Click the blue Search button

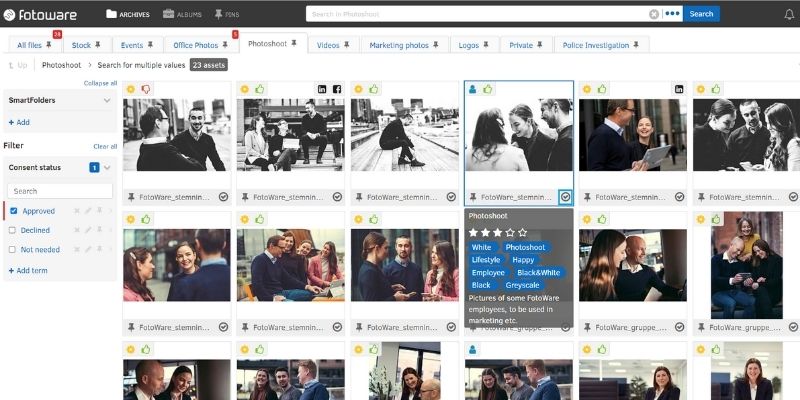click(701, 14)
